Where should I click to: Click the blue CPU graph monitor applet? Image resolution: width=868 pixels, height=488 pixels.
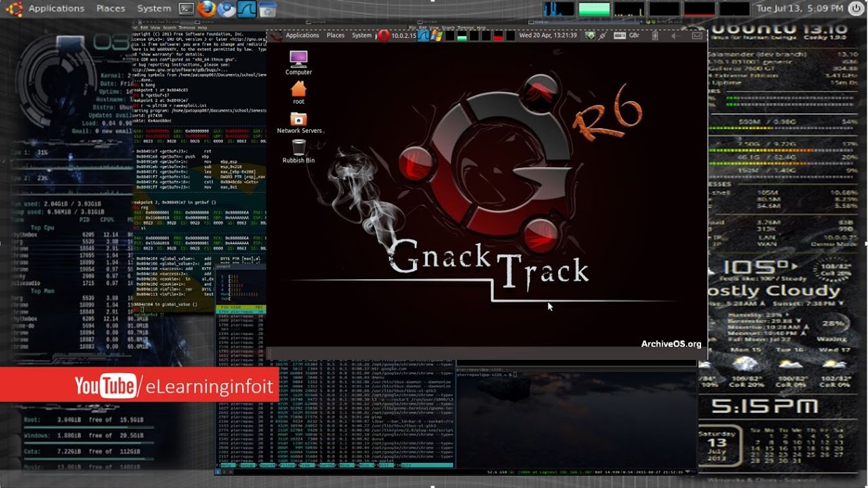click(559, 9)
